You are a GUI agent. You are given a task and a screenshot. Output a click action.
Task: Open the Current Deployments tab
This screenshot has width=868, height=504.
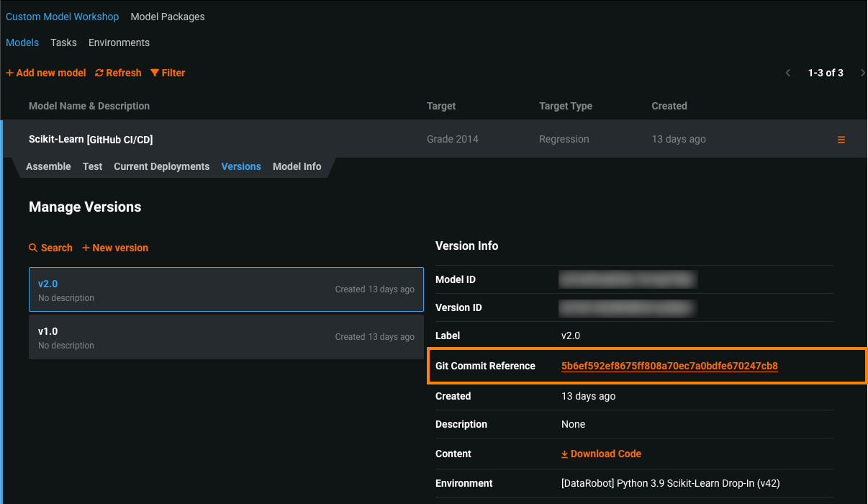[161, 166]
